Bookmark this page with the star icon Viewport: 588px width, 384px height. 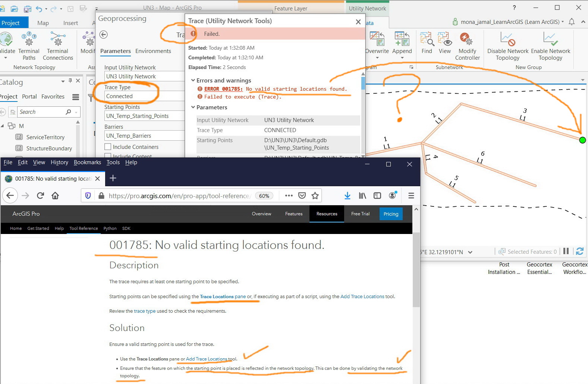(x=315, y=196)
